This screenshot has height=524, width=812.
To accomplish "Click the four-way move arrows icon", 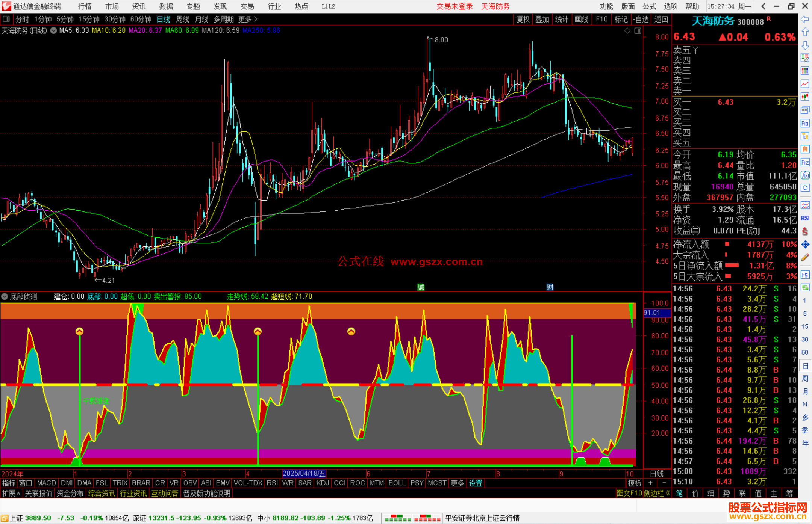I will (x=805, y=245).
